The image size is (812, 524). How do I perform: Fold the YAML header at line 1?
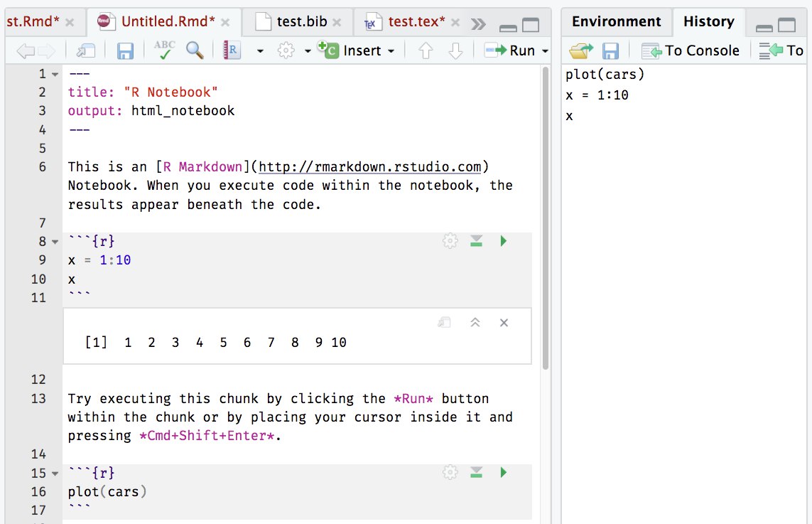point(55,74)
